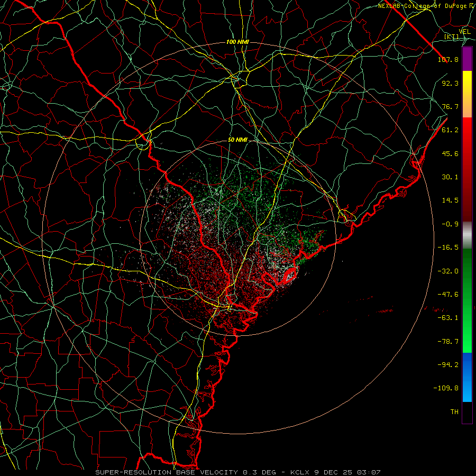The image size is (476, 476).
Task: Click the gray-white near-zero scale segment
Action: pyautogui.click(x=467, y=235)
